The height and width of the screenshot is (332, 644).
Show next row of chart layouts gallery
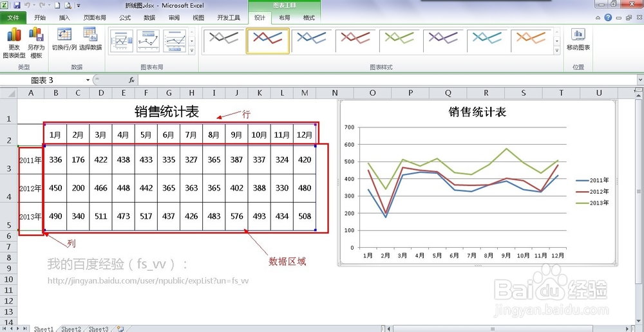(x=192, y=41)
